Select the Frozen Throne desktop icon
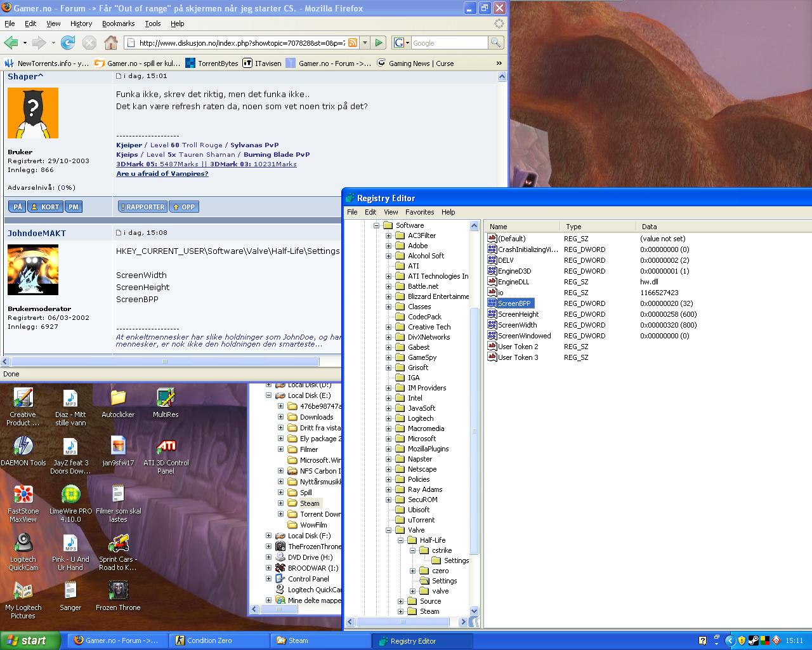 [118, 597]
